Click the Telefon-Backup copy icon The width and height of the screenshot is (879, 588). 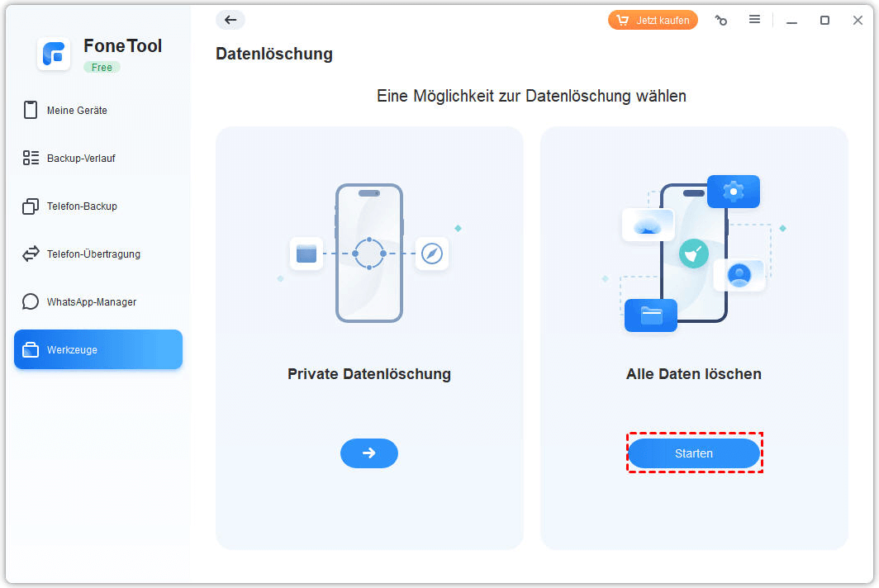click(31, 206)
